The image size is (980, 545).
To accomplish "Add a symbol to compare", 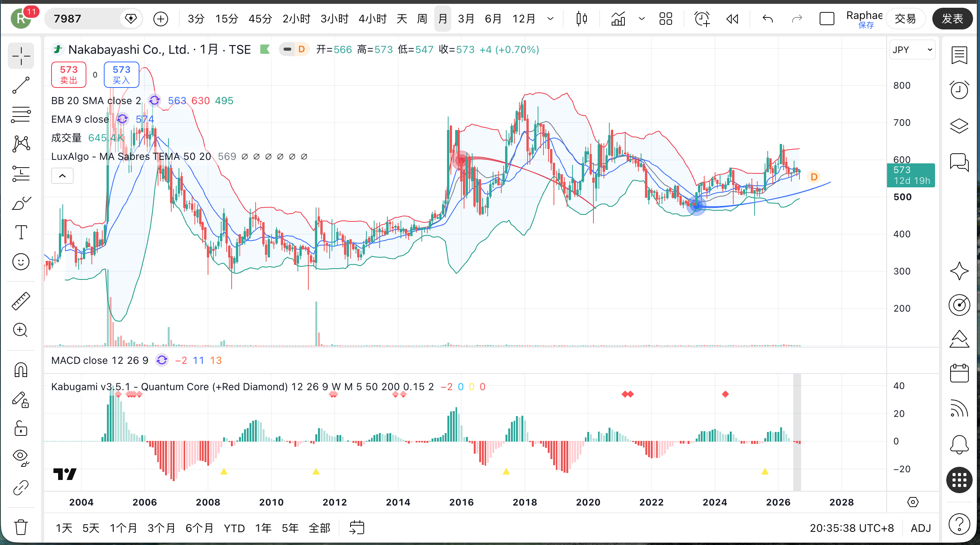I will coord(161,19).
